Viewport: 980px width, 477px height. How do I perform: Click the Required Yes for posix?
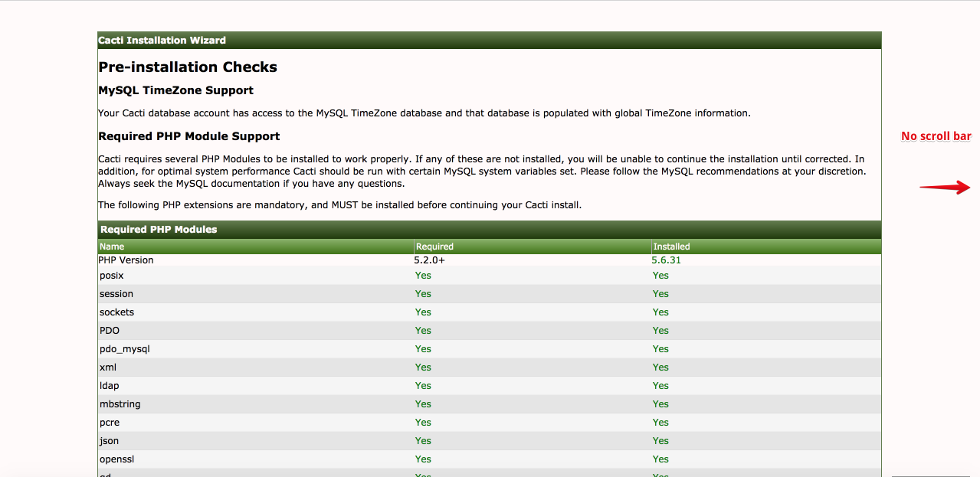tap(423, 276)
